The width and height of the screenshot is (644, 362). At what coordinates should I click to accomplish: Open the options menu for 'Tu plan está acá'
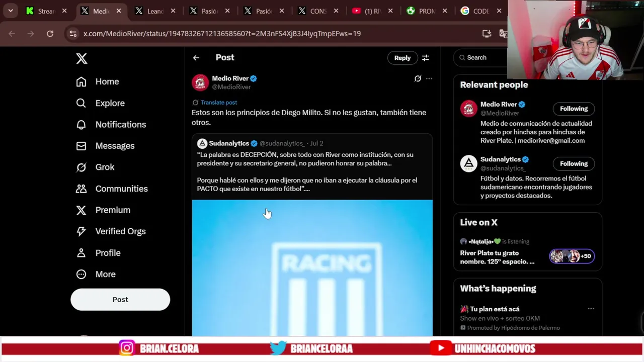point(591,309)
